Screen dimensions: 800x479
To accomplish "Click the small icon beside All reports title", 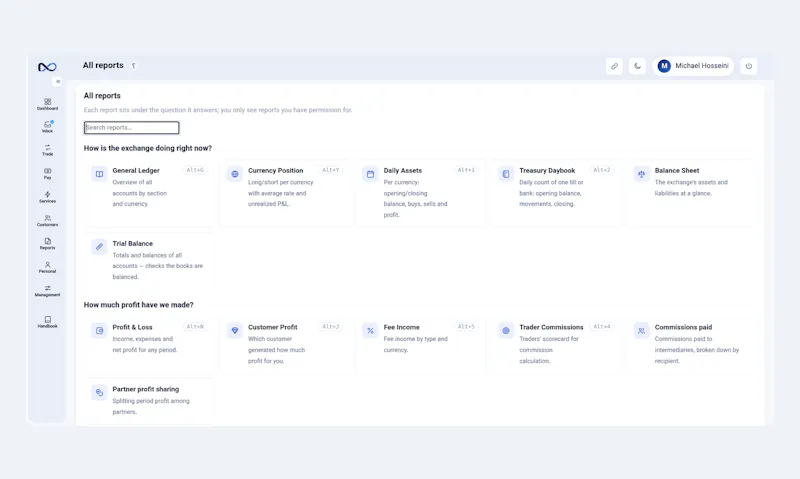I will click(x=134, y=66).
